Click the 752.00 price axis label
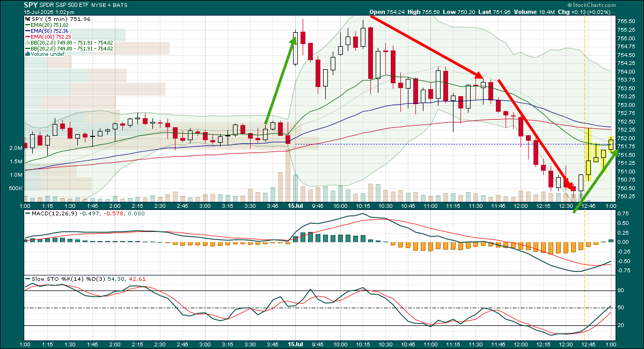Viewport: 644px width, 349px height. 625,138
